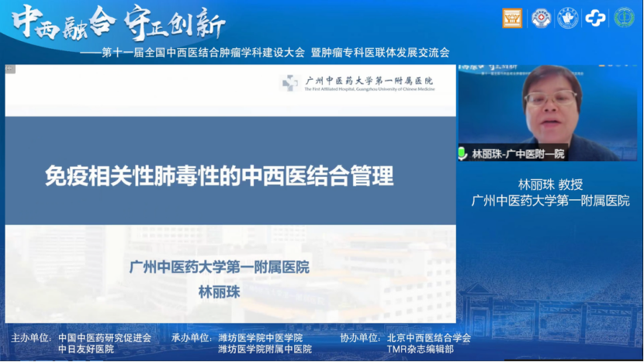Click the caption 林丽珠 教授 beside the video
The height and width of the screenshot is (362, 644).
click(550, 184)
